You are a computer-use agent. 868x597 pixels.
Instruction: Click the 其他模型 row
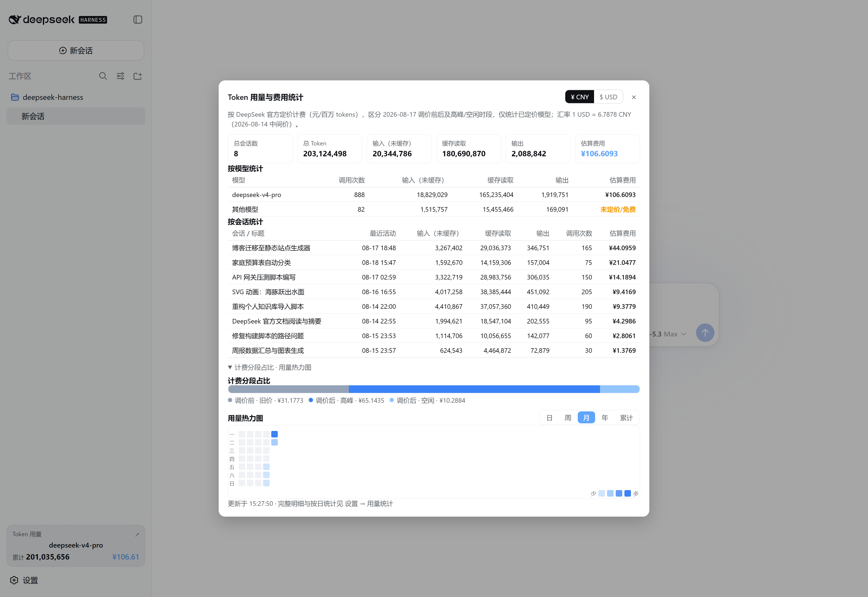[434, 209]
